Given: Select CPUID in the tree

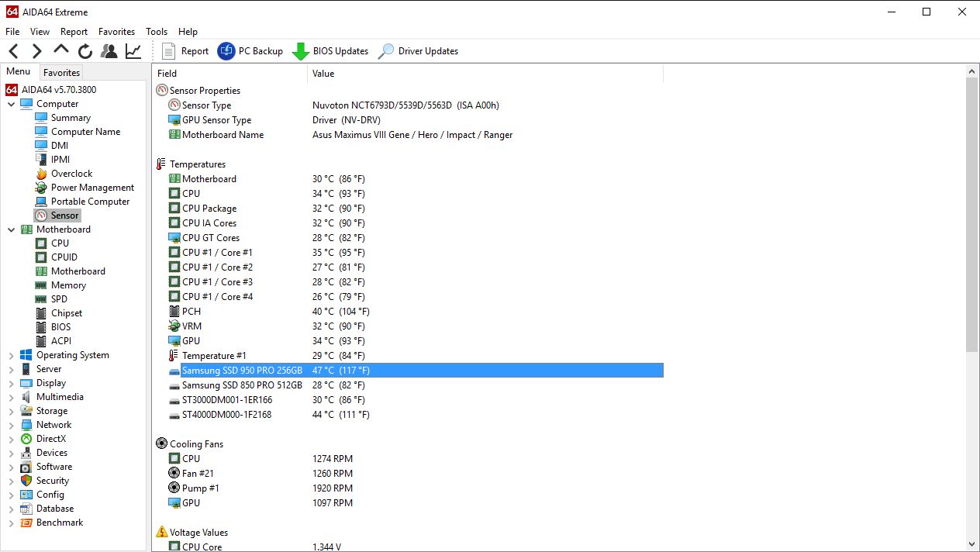Looking at the screenshot, I should pos(64,257).
